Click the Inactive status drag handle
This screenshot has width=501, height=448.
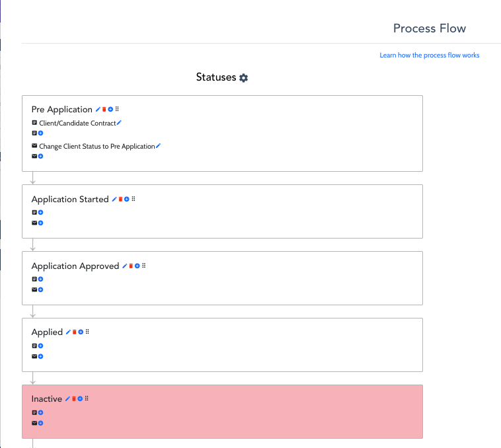tap(87, 398)
